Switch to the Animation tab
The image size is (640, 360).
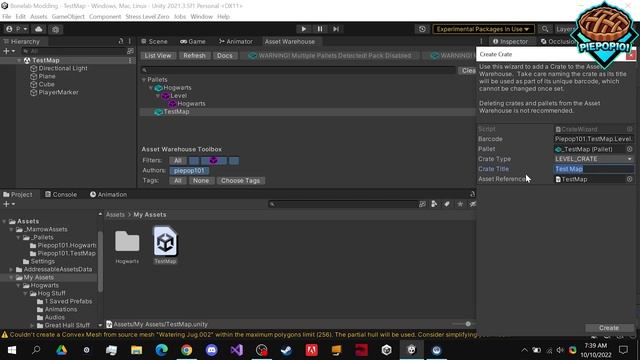point(108,194)
